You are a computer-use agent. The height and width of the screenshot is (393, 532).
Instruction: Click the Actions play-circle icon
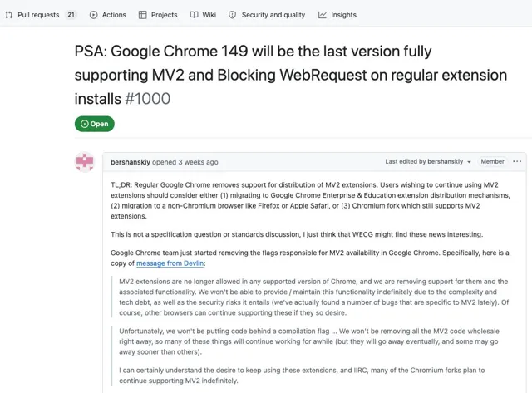pyautogui.click(x=93, y=15)
